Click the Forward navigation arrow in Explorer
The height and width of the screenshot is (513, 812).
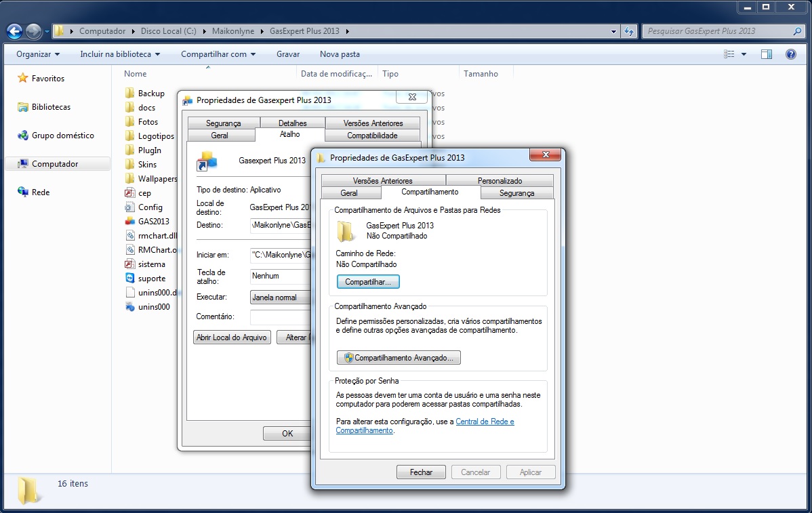(x=33, y=32)
